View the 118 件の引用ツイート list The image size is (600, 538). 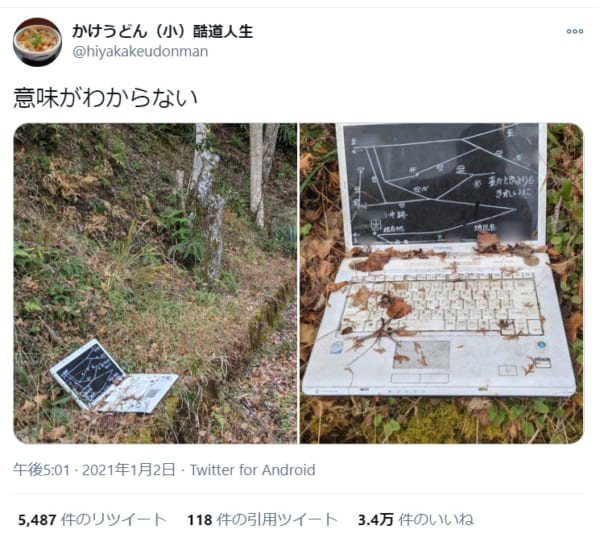pos(262,520)
